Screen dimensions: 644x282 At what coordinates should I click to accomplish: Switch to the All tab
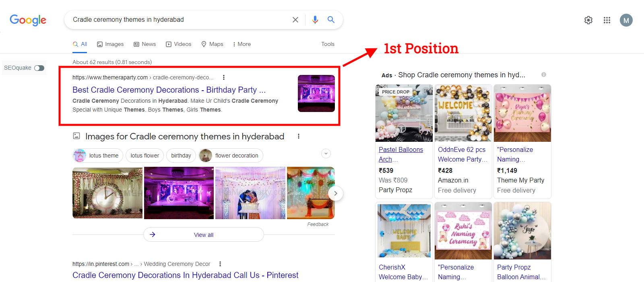pyautogui.click(x=80, y=44)
